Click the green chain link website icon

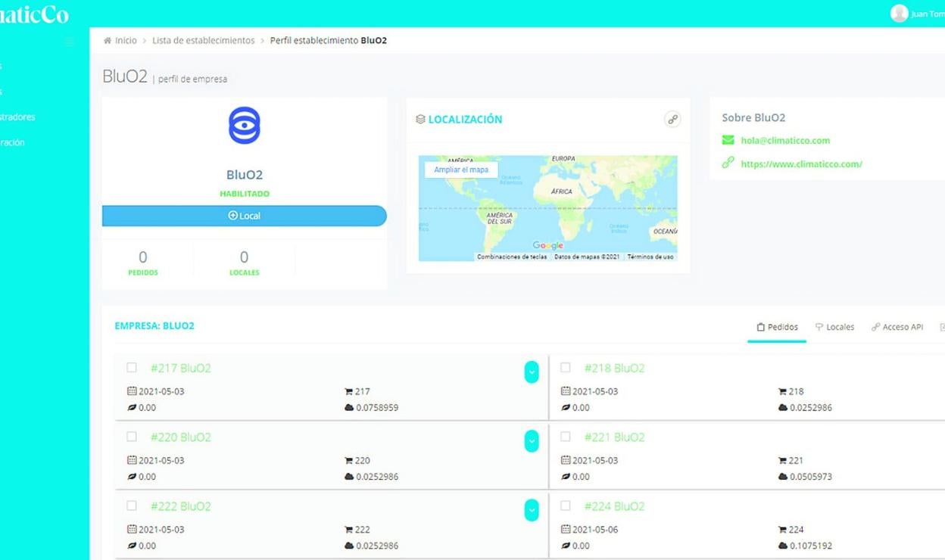pyautogui.click(x=728, y=163)
